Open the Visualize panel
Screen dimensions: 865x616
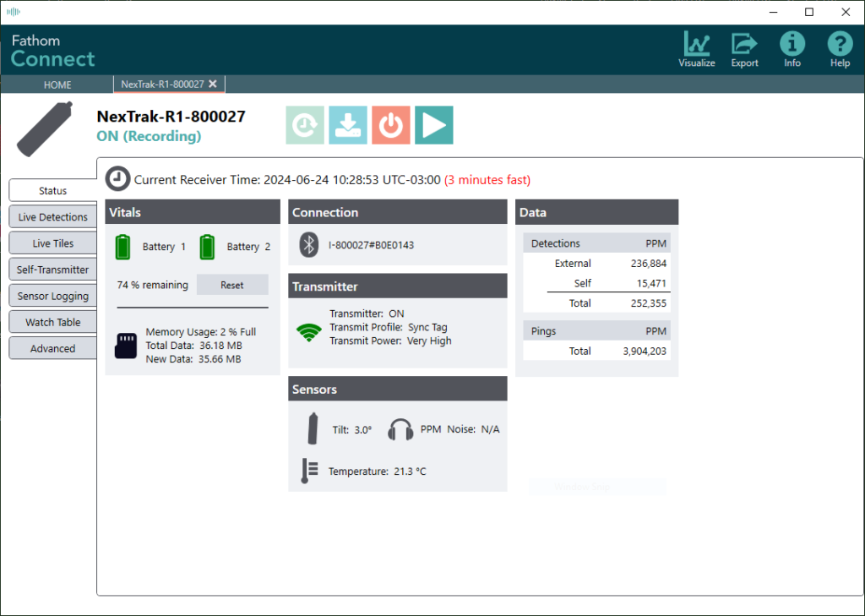point(696,48)
